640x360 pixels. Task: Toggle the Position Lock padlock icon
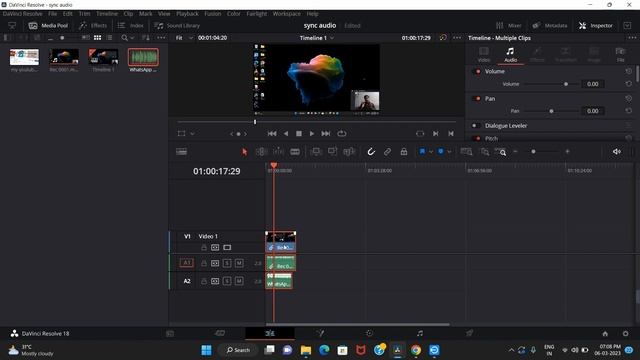(404, 152)
